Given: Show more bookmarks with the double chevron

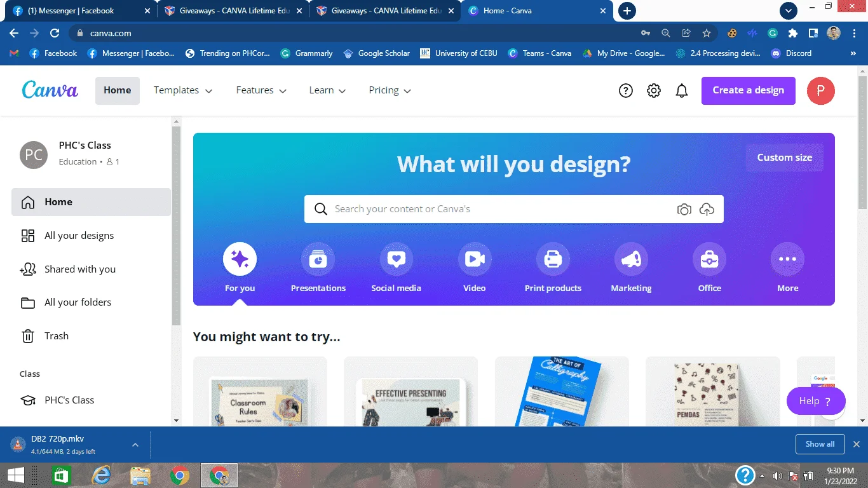Looking at the screenshot, I should coord(853,53).
